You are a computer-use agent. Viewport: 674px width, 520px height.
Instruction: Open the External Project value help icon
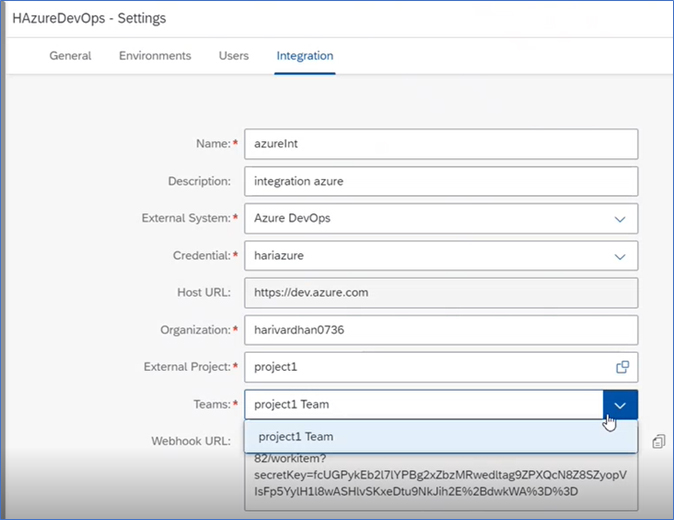[621, 367]
